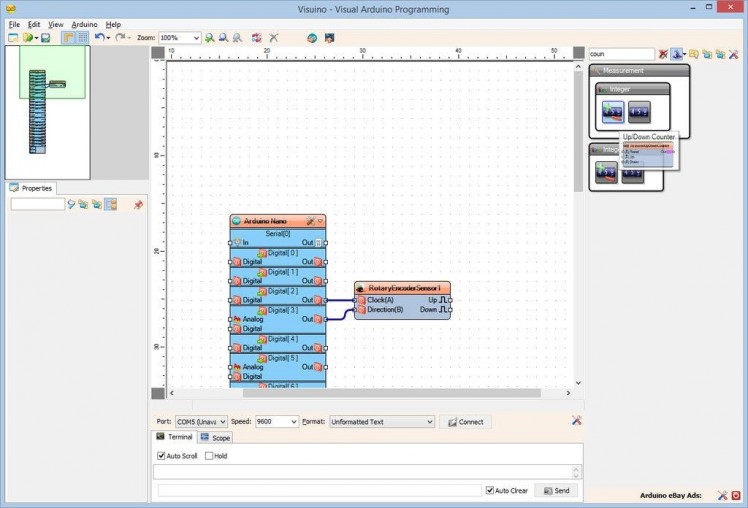Open the Arduino menu
Viewport: 748px width, 508px height.
pyautogui.click(x=84, y=24)
